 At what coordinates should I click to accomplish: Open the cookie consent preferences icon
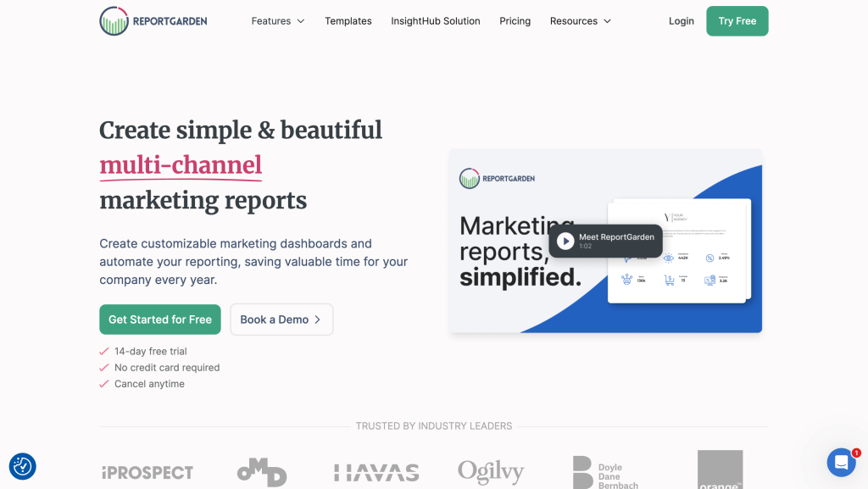click(23, 466)
